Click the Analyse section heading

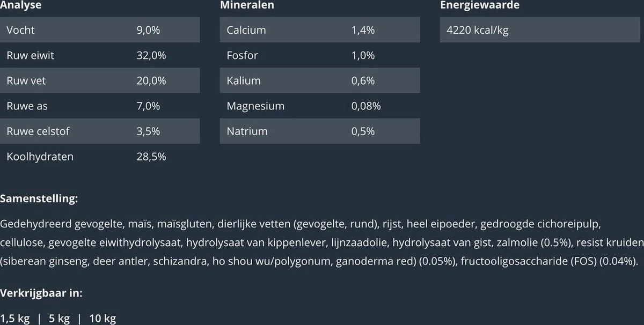coord(21,5)
